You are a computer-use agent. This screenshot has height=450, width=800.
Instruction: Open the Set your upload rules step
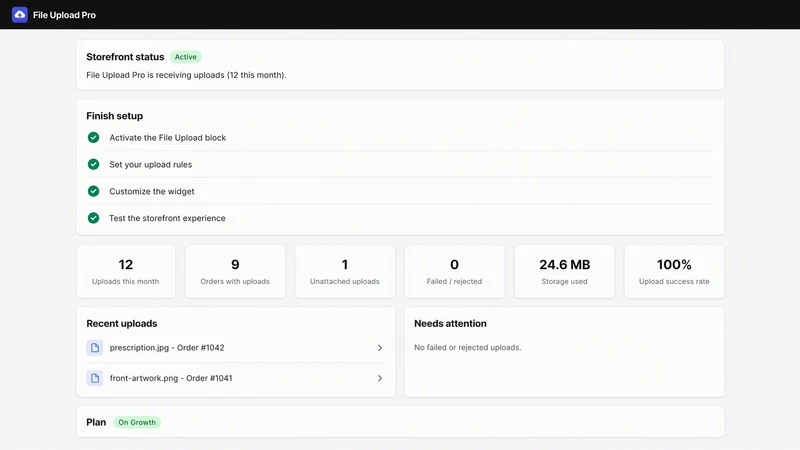point(400,164)
